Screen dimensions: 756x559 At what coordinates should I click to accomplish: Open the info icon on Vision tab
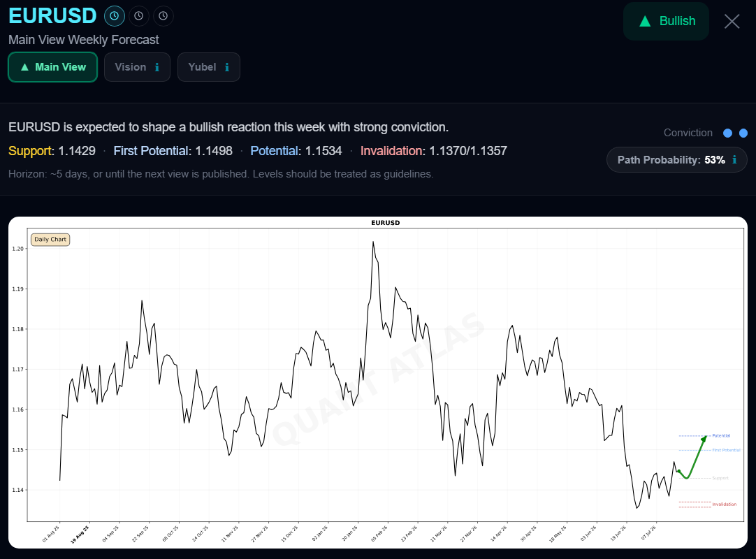point(157,67)
